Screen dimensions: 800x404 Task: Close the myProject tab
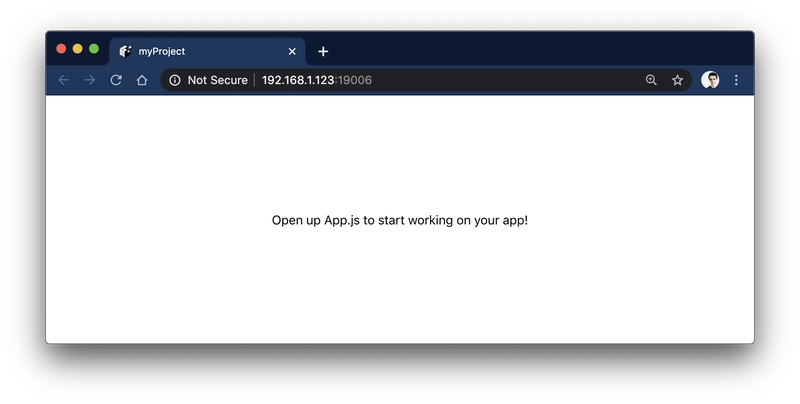point(292,51)
